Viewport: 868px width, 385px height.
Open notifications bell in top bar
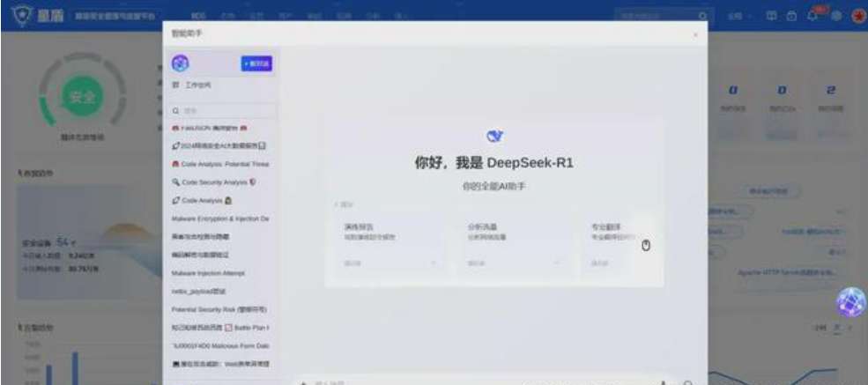(x=813, y=16)
